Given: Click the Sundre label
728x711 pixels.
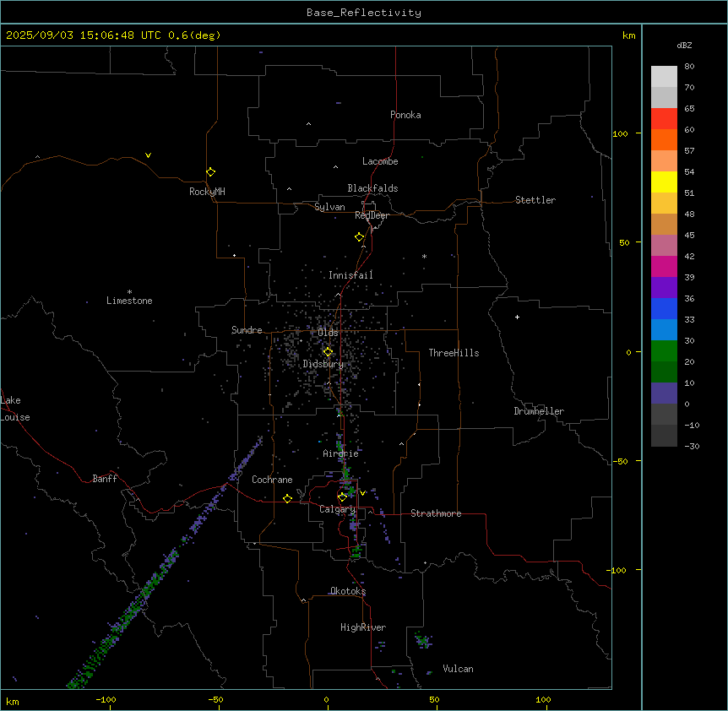Looking at the screenshot, I should (247, 330).
